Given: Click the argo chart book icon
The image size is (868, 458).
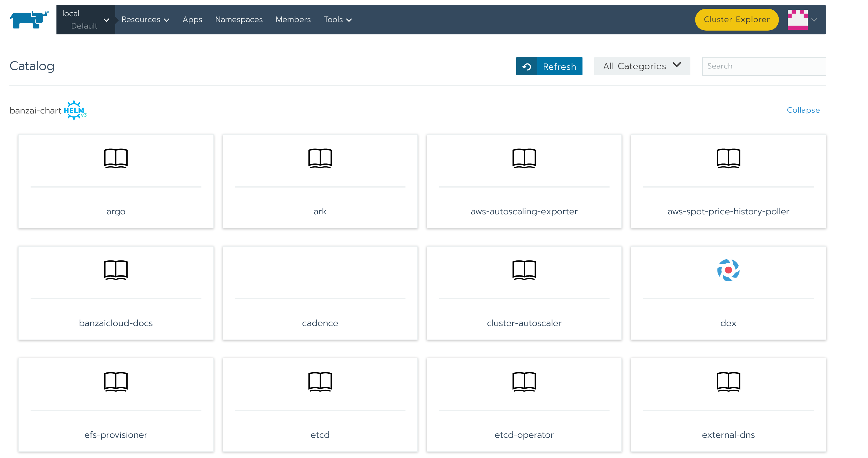Looking at the screenshot, I should click(x=116, y=158).
